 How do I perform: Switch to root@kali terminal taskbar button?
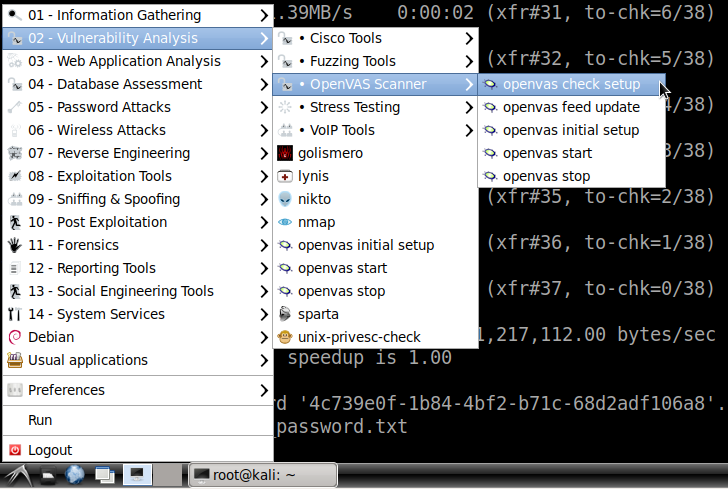[263, 474]
